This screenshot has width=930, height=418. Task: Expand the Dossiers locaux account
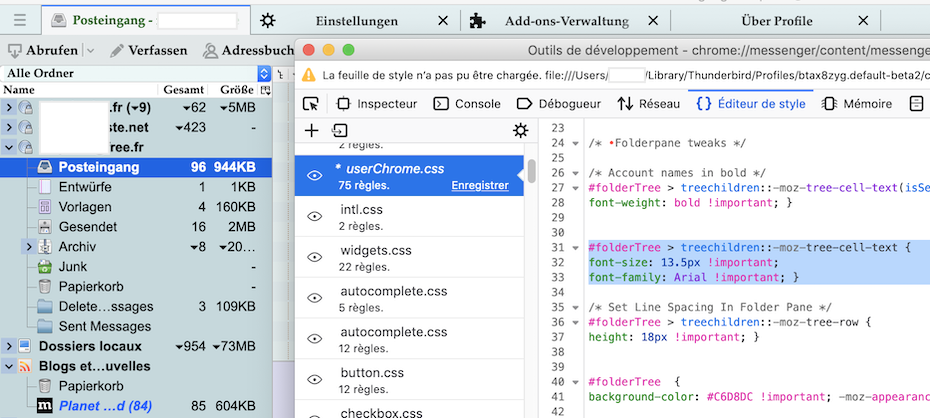tap(9, 346)
